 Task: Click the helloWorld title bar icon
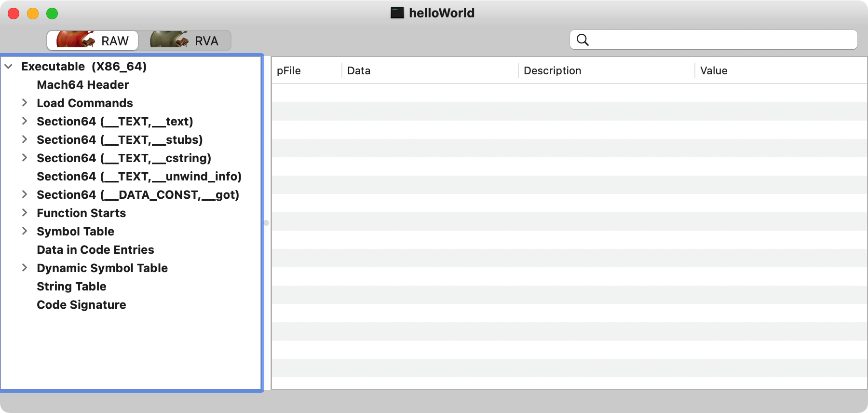click(x=397, y=13)
